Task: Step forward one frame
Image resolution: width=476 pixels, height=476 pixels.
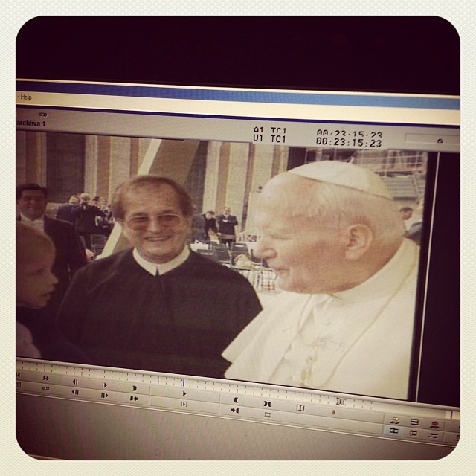Action: [x=104, y=385]
